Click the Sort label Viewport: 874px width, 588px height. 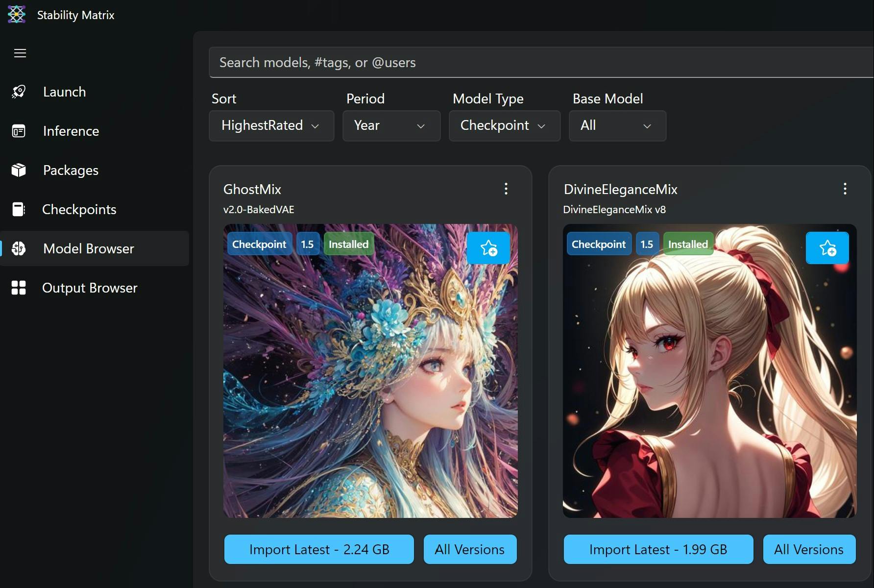[x=224, y=98]
